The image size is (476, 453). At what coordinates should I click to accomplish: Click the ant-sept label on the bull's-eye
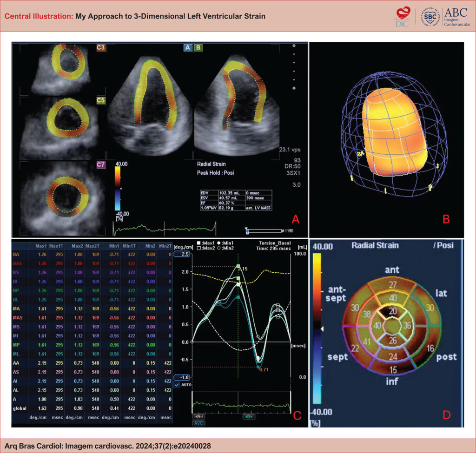336,294
